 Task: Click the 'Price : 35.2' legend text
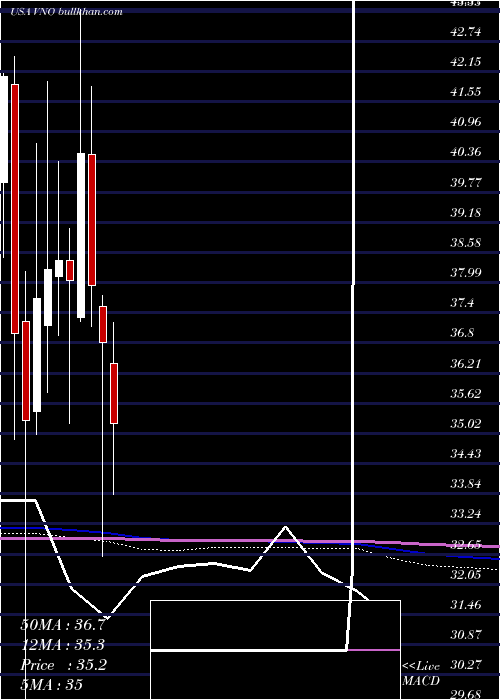tap(63, 665)
